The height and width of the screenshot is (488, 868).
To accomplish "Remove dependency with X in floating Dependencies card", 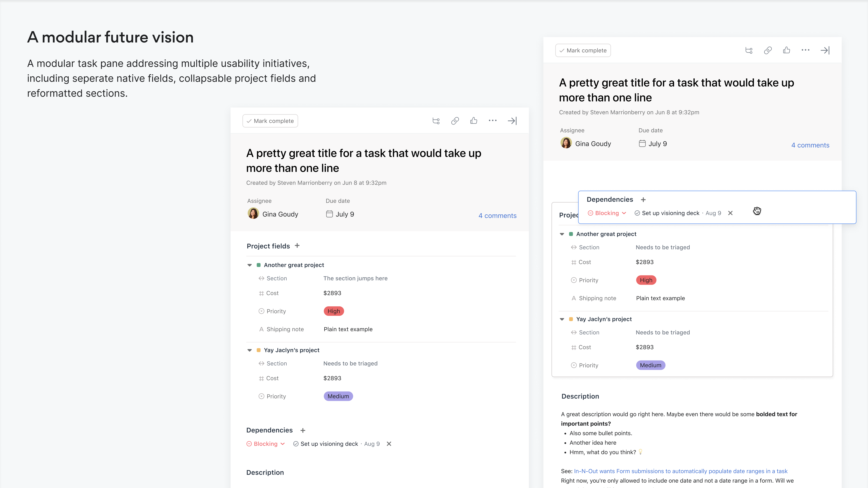I will (x=730, y=213).
